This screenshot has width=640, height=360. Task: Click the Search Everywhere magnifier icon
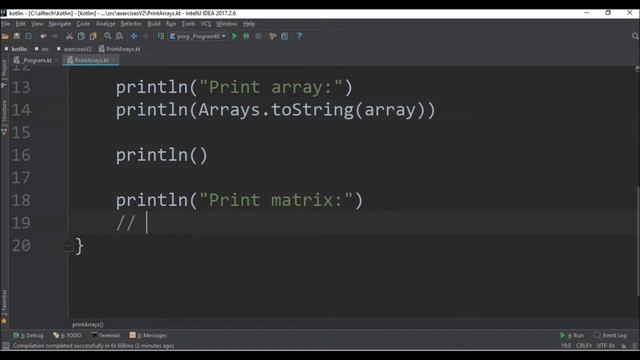635,36
